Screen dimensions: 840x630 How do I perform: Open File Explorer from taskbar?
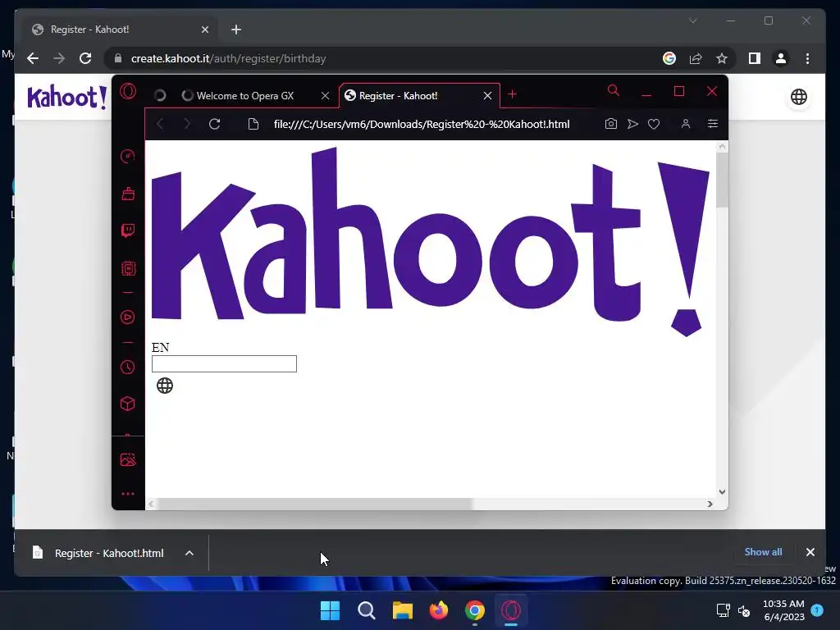point(402,610)
